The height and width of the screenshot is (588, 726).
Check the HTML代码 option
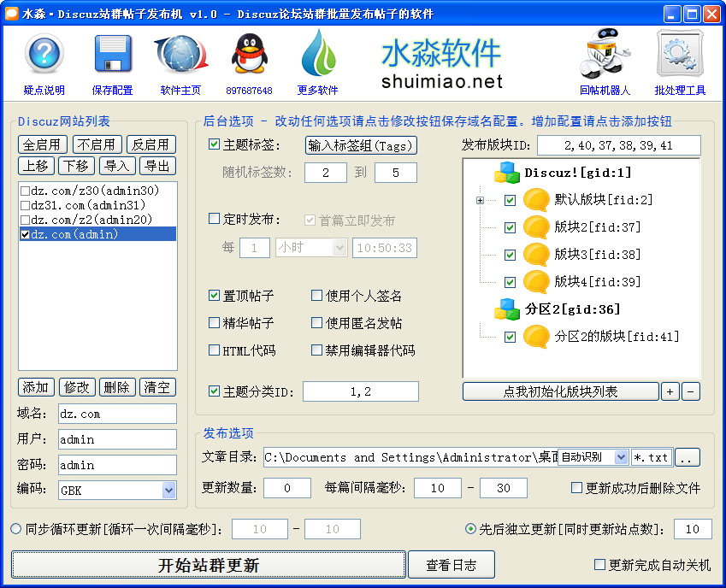(214, 350)
